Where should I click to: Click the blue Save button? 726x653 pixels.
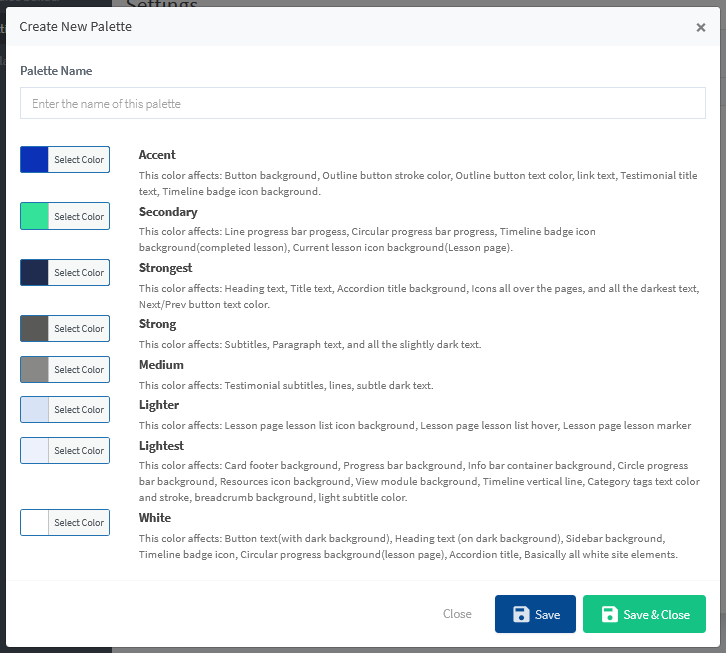point(535,614)
